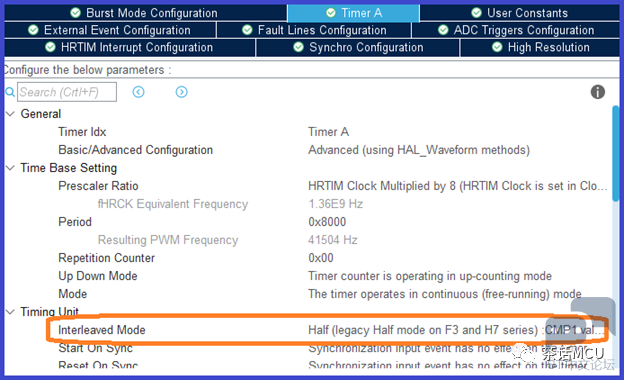Switch to the Timer A tab
The width and height of the screenshot is (624, 380).
353,13
